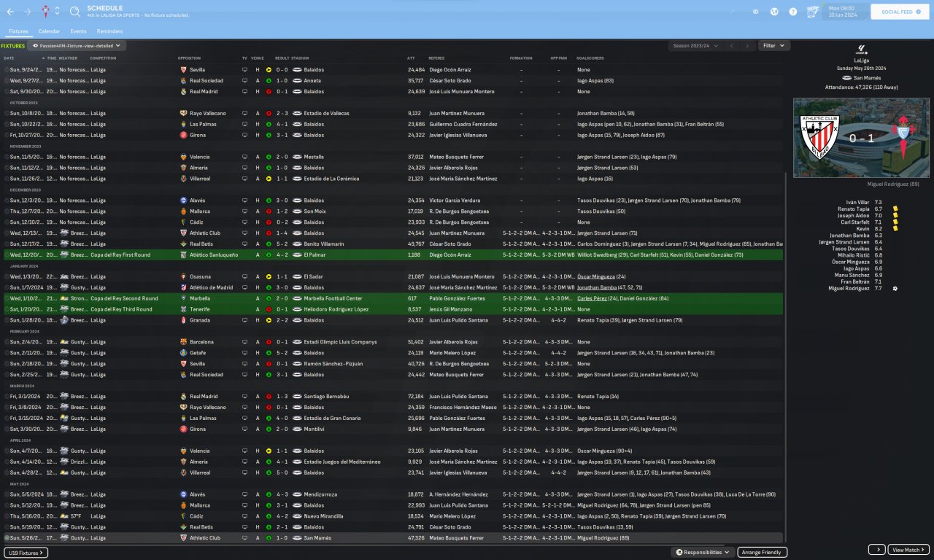Click the Atlético Sanluqueño club badge
This screenshot has width=934, height=560.
pyautogui.click(x=183, y=255)
